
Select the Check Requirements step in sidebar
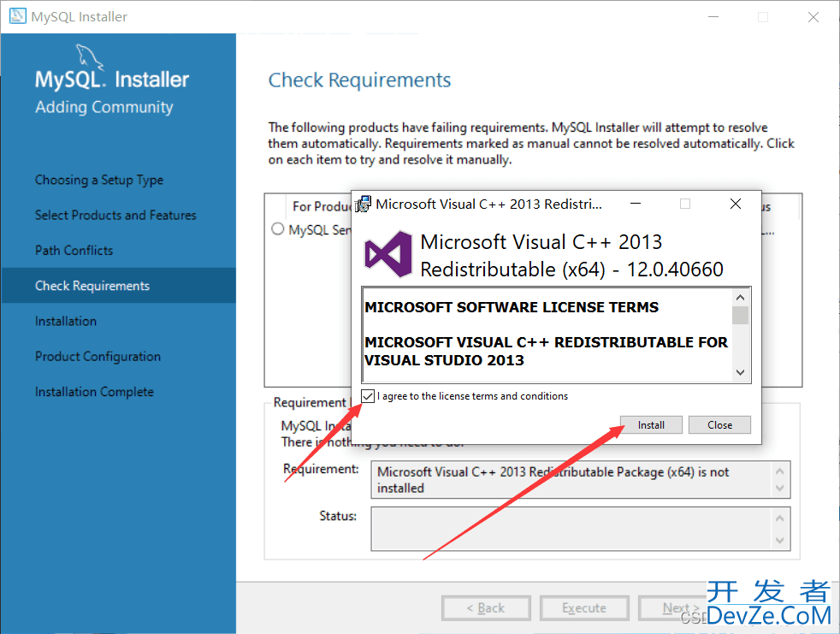(118, 286)
